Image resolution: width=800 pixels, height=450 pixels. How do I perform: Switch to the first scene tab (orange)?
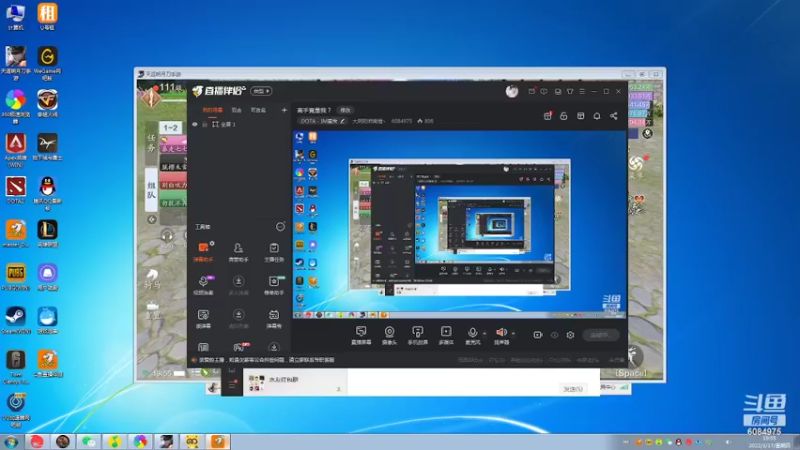point(212,110)
